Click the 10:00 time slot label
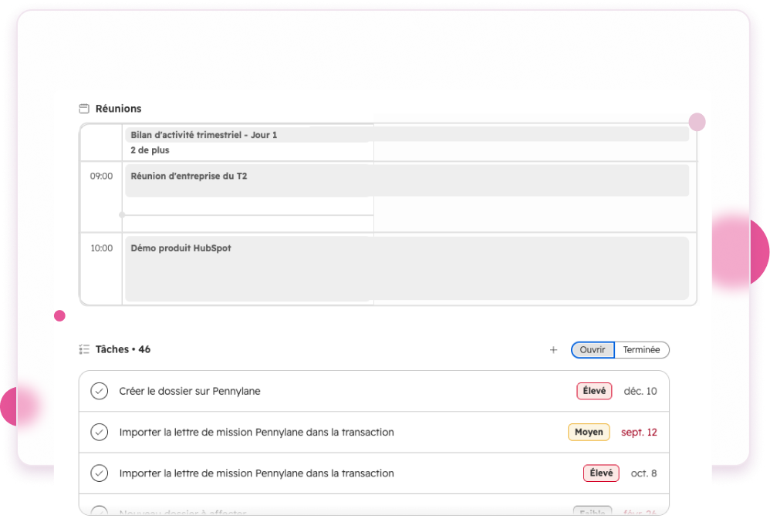Viewport: 770px width, 532px height. point(101,248)
